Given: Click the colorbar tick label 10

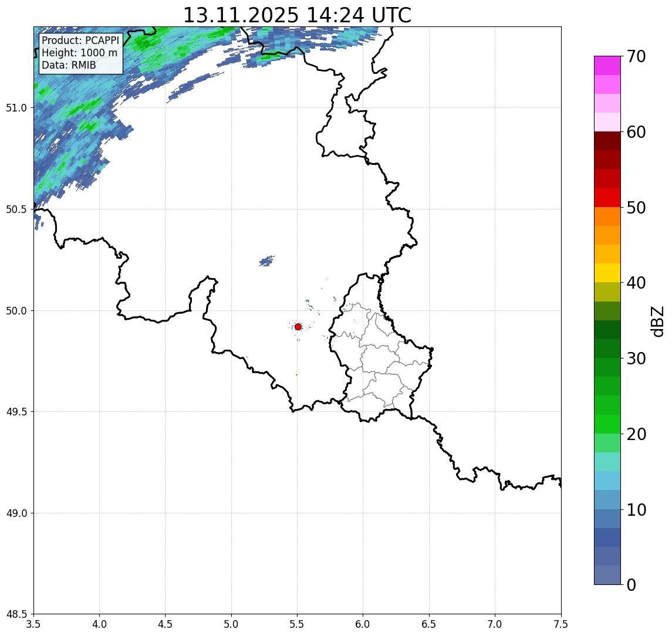Looking at the screenshot, I should click(x=636, y=510).
